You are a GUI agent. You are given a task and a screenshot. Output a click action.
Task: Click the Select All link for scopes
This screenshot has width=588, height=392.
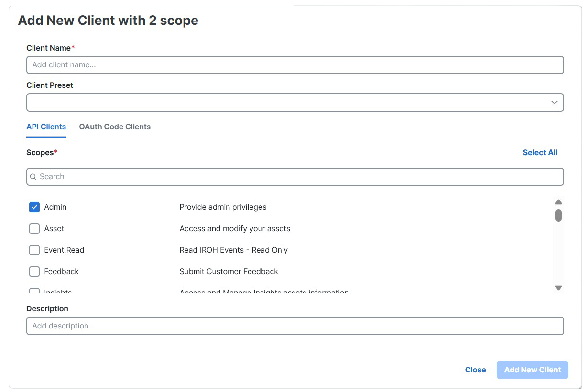click(540, 152)
